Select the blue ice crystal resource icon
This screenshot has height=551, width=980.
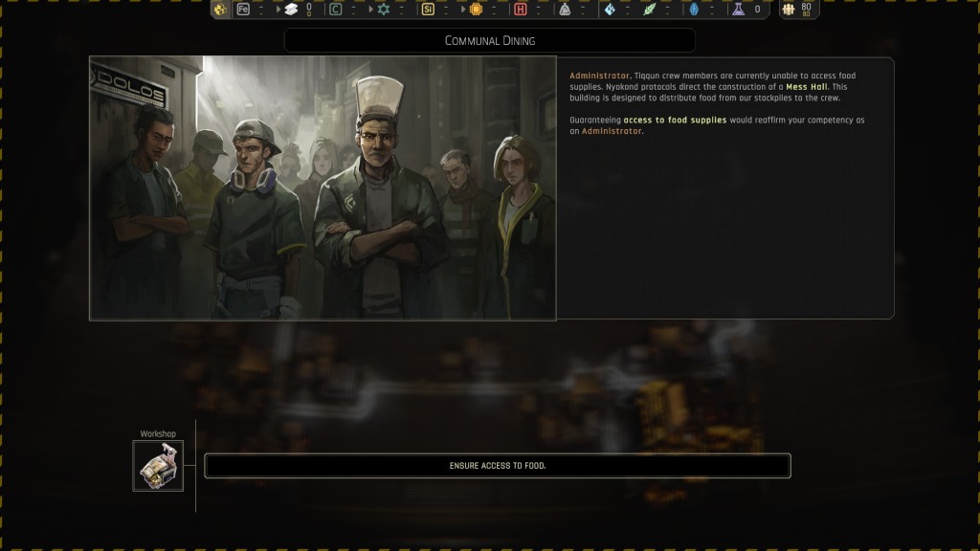coord(610,10)
